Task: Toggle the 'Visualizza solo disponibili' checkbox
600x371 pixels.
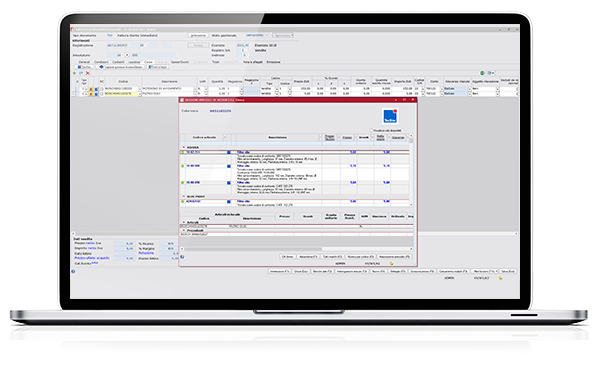Action: [x=371, y=130]
